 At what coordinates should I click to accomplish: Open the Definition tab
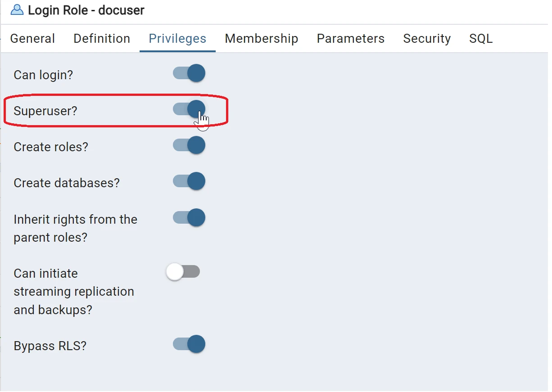pos(102,39)
